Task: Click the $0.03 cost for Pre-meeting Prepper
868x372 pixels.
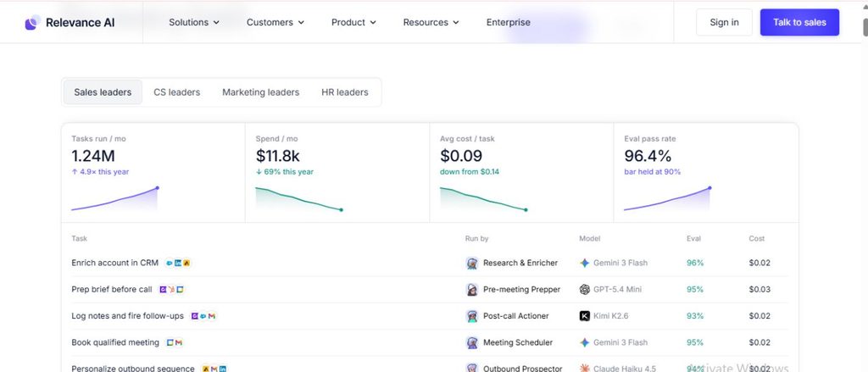Action: (759, 290)
